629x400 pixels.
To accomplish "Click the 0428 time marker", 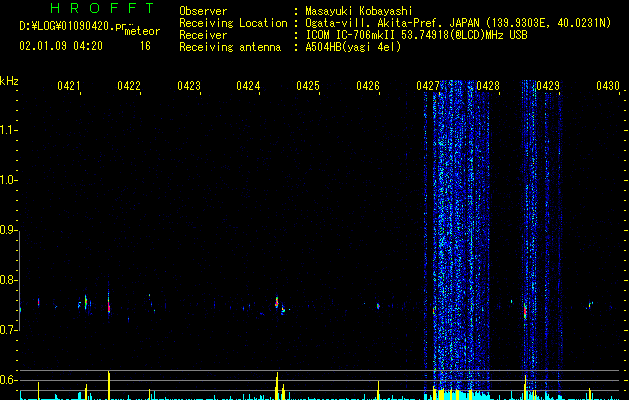I will [x=488, y=85].
